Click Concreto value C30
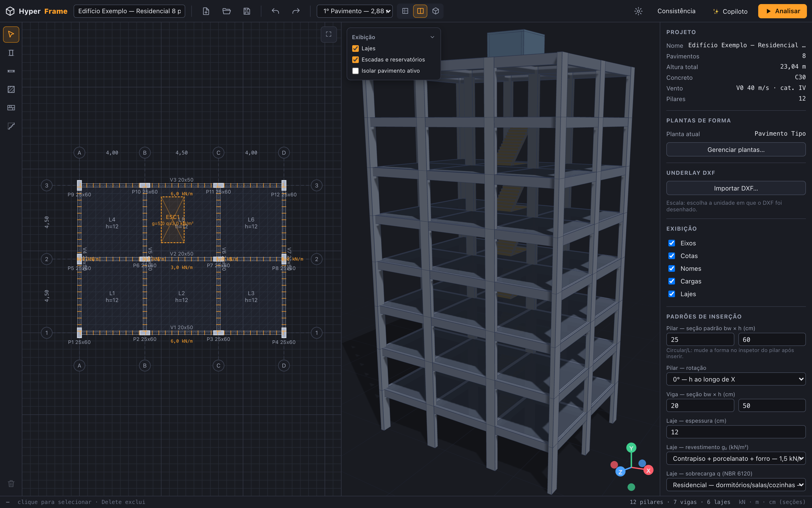Image resolution: width=812 pixels, height=508 pixels. [x=800, y=77]
